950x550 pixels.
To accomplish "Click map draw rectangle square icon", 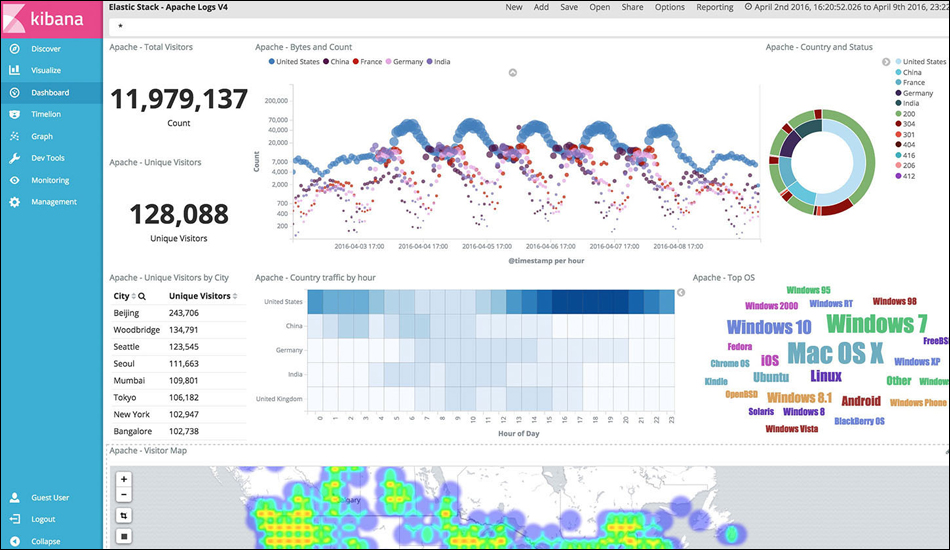I will [x=124, y=536].
